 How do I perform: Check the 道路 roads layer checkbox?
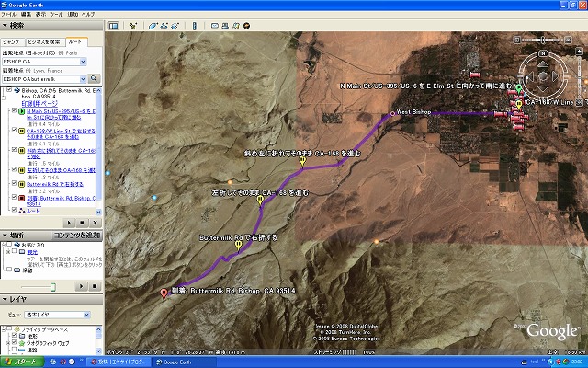pyautogui.click(x=15, y=350)
